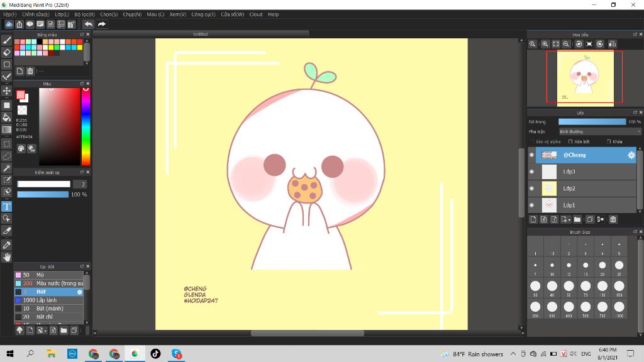Image resolution: width=644 pixels, height=362 pixels.
Task: Open the Chỉnh sửa(E) menu
Action: [x=36, y=14]
